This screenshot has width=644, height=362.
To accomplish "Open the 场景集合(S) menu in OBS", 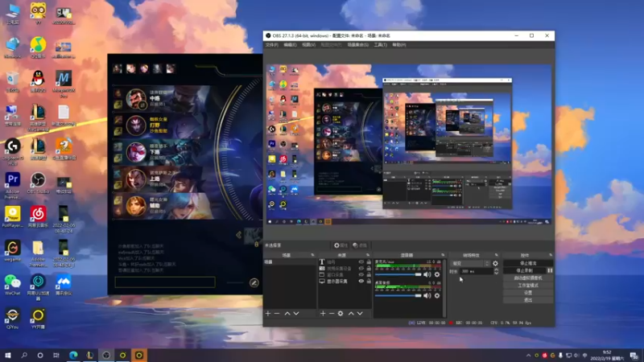I will pos(358,45).
